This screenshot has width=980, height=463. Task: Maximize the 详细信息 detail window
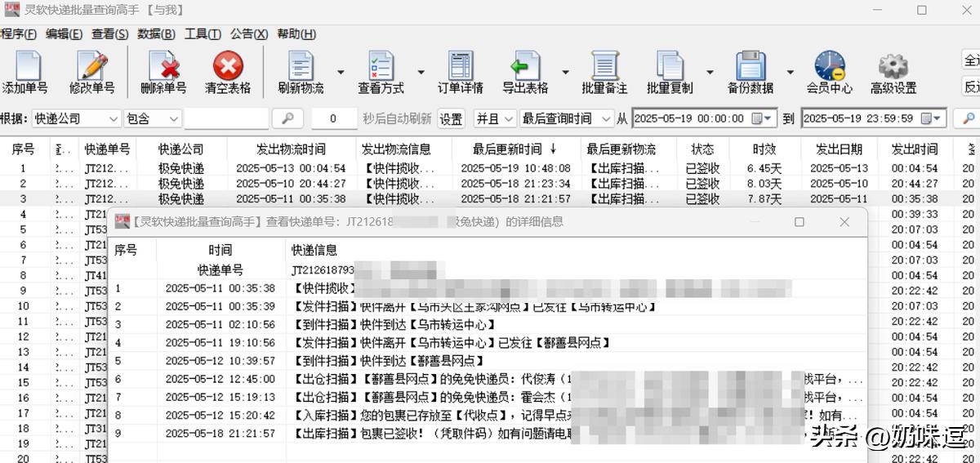[x=799, y=222]
